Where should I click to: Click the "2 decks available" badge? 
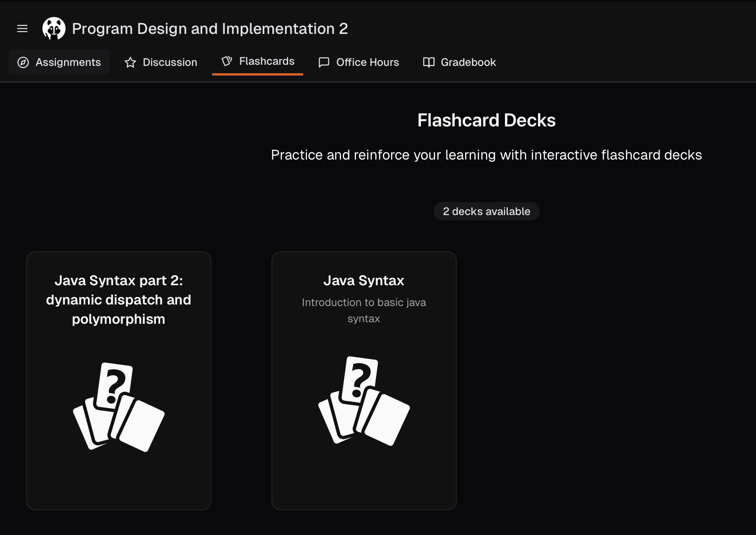click(x=486, y=211)
